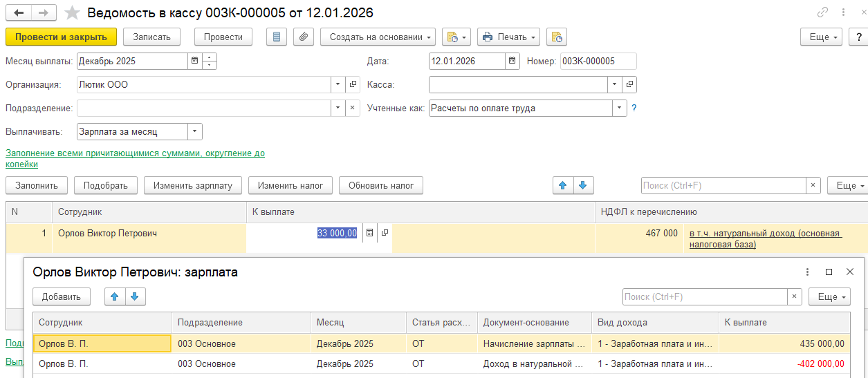Click the Изменить налог button
This screenshot has height=378, width=868.
click(x=290, y=185)
